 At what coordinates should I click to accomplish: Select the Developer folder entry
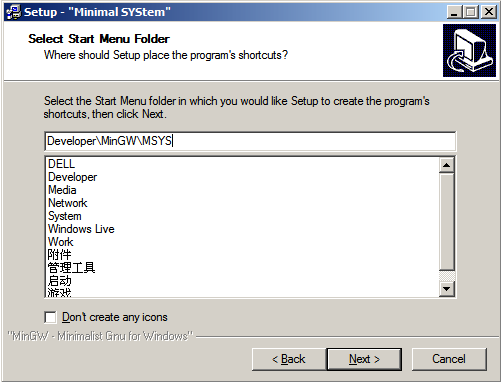[x=72, y=177]
